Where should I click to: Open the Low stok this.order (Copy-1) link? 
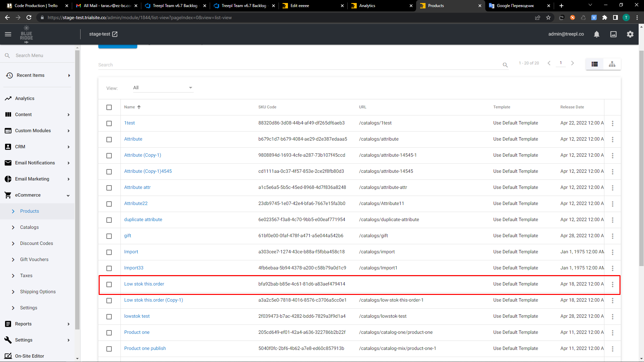pyautogui.click(x=154, y=300)
